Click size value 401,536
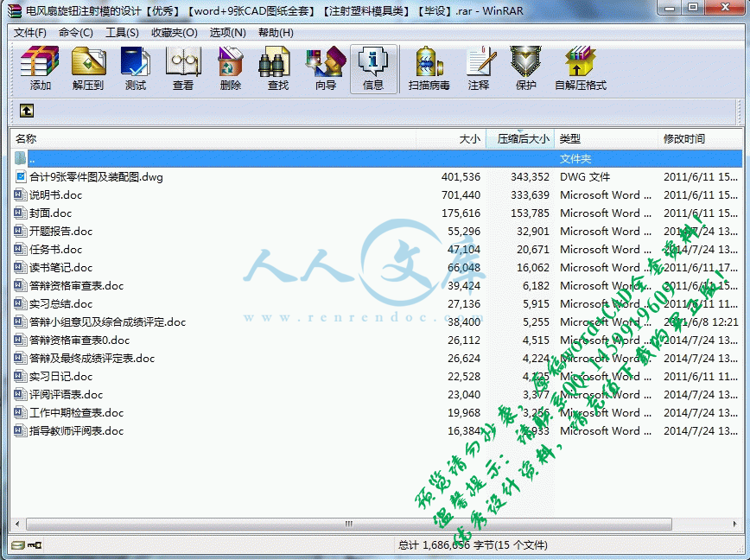Viewport: 750px width, 560px height. (461, 177)
